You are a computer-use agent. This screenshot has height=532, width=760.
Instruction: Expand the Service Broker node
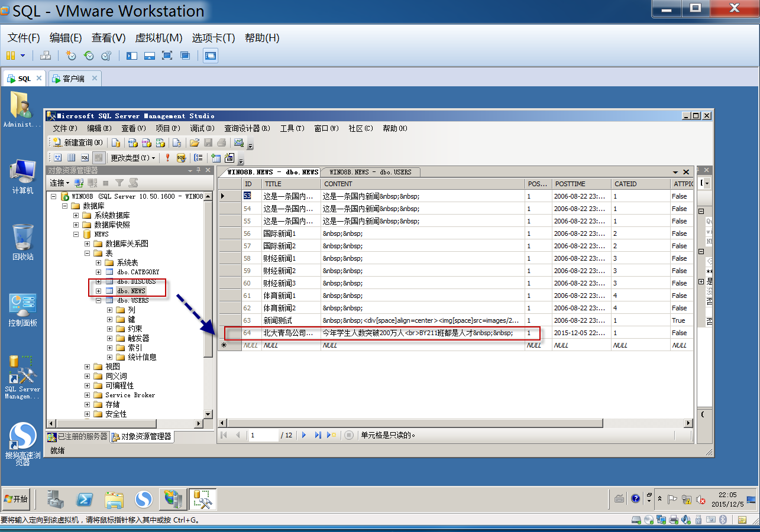coord(88,395)
